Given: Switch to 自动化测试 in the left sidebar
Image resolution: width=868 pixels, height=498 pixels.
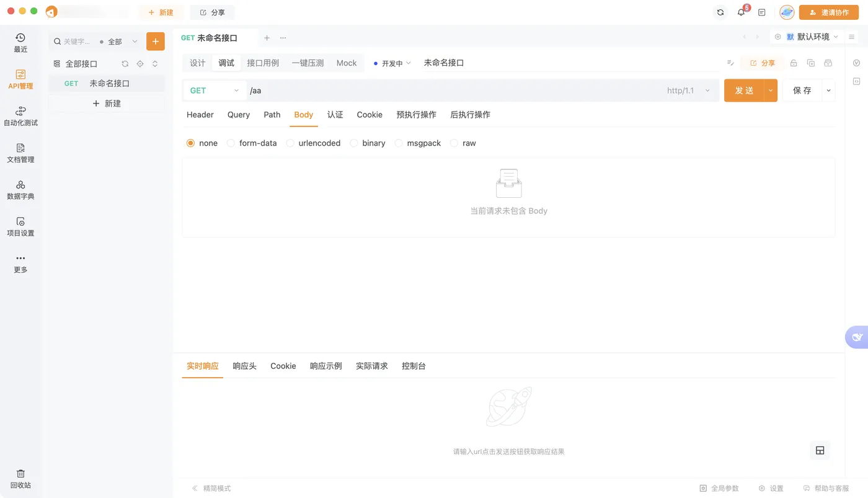Looking at the screenshot, I should pyautogui.click(x=20, y=115).
